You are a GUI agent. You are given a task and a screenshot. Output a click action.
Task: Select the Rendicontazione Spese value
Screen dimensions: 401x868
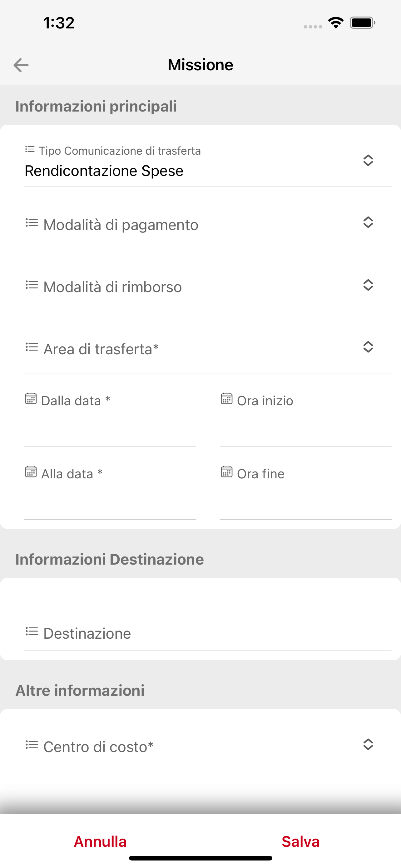click(x=104, y=171)
